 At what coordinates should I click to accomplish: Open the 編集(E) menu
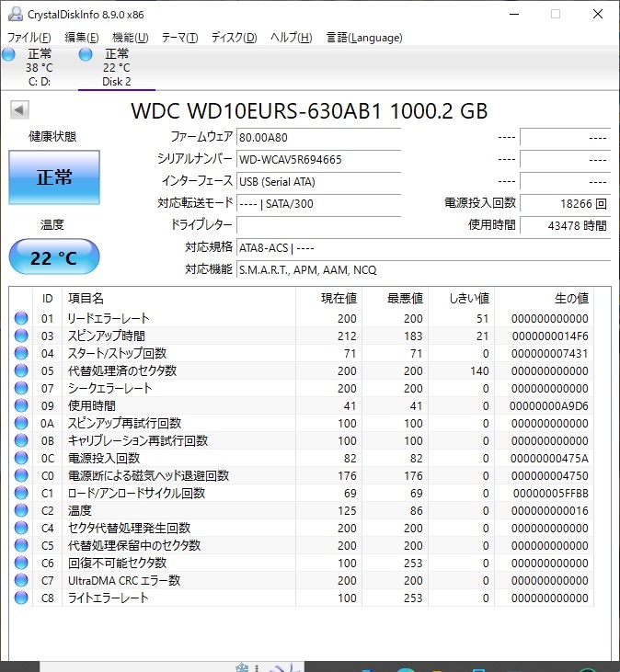click(82, 38)
